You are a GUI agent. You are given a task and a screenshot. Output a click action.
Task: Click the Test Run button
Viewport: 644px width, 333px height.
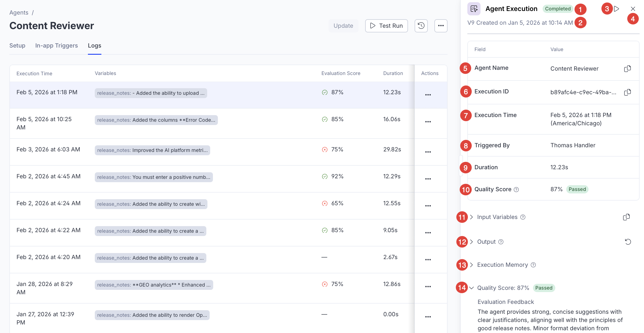pos(386,26)
